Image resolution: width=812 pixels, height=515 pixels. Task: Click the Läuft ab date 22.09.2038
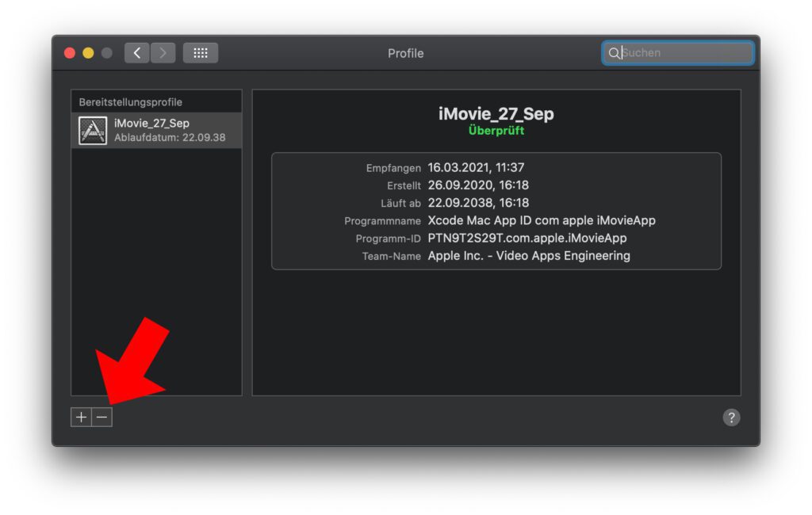tap(478, 203)
